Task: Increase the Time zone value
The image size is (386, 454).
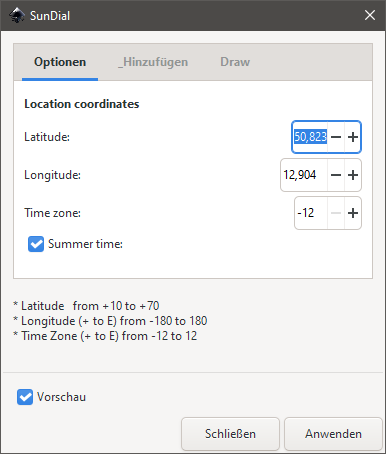Action: (353, 213)
